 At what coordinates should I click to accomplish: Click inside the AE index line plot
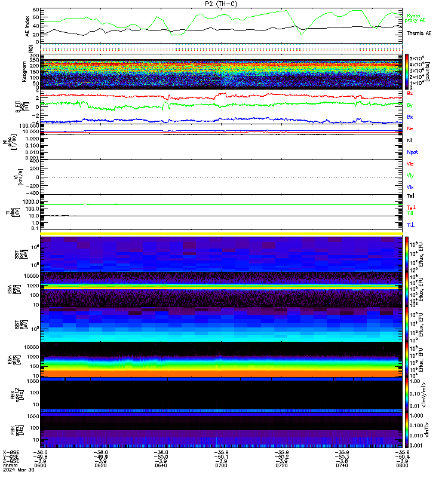coord(221,26)
